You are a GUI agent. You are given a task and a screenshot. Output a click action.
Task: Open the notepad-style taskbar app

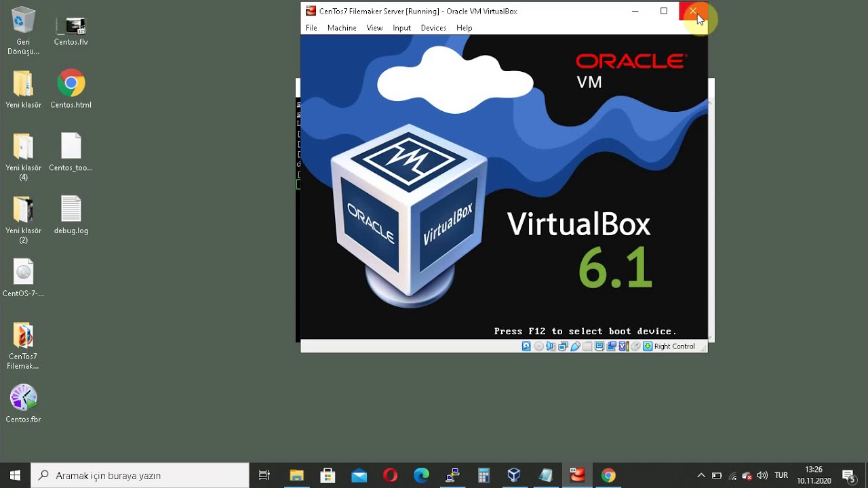(546, 475)
